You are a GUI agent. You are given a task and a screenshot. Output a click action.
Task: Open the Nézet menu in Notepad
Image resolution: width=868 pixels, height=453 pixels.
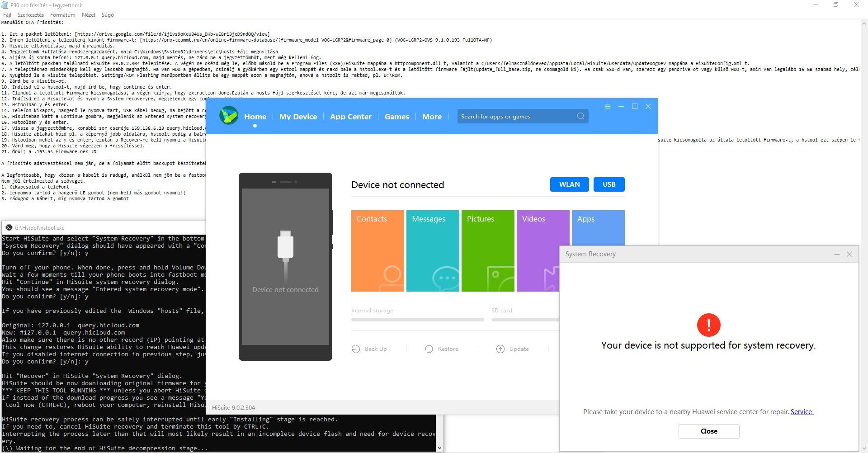[x=89, y=15]
